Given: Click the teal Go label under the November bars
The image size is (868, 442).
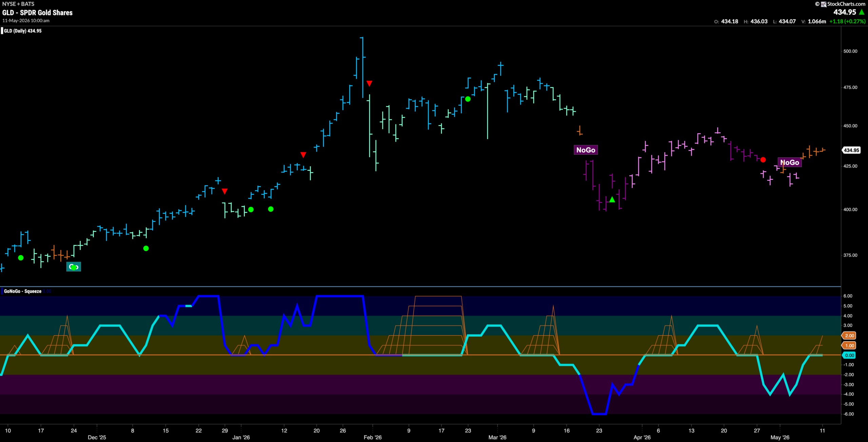Looking at the screenshot, I should (74, 267).
